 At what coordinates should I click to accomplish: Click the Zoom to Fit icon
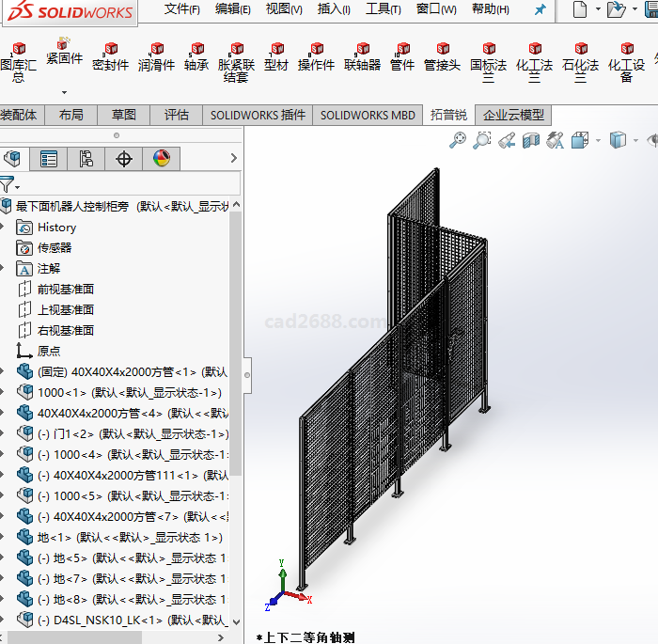[x=458, y=140]
